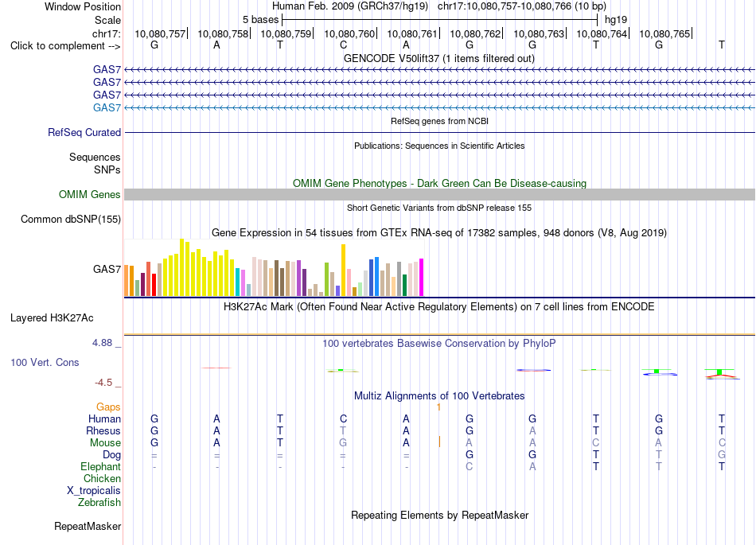Open 100 vertebrates Basewise Conservation title

439,343
